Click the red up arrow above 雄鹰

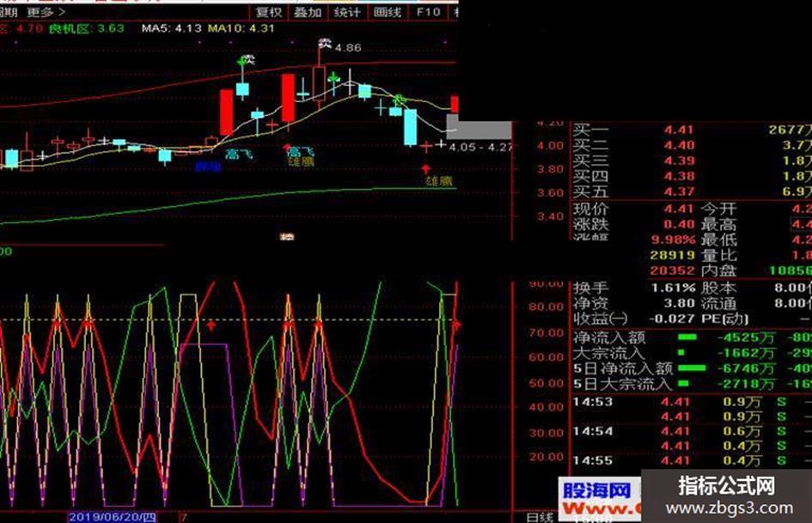(x=425, y=169)
